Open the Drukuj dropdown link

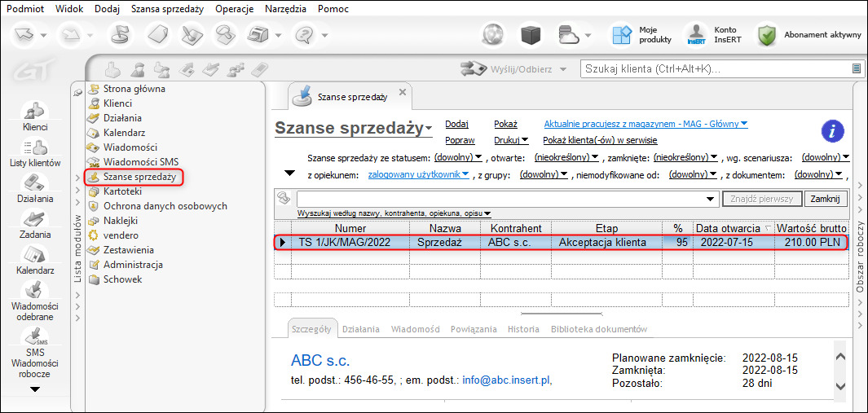coord(511,140)
